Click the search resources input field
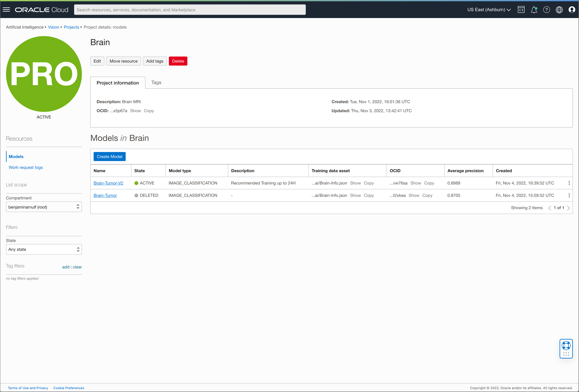Image resolution: width=579 pixels, height=392 pixels. (x=190, y=10)
